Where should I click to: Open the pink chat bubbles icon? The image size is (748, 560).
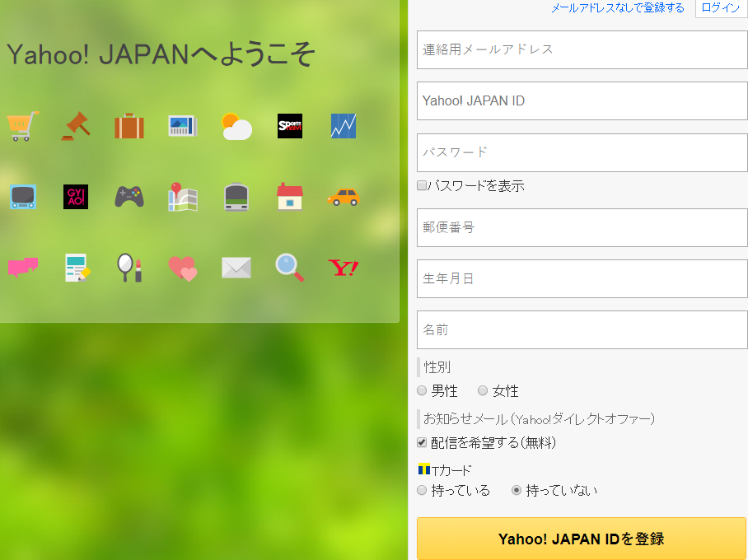[22, 267]
